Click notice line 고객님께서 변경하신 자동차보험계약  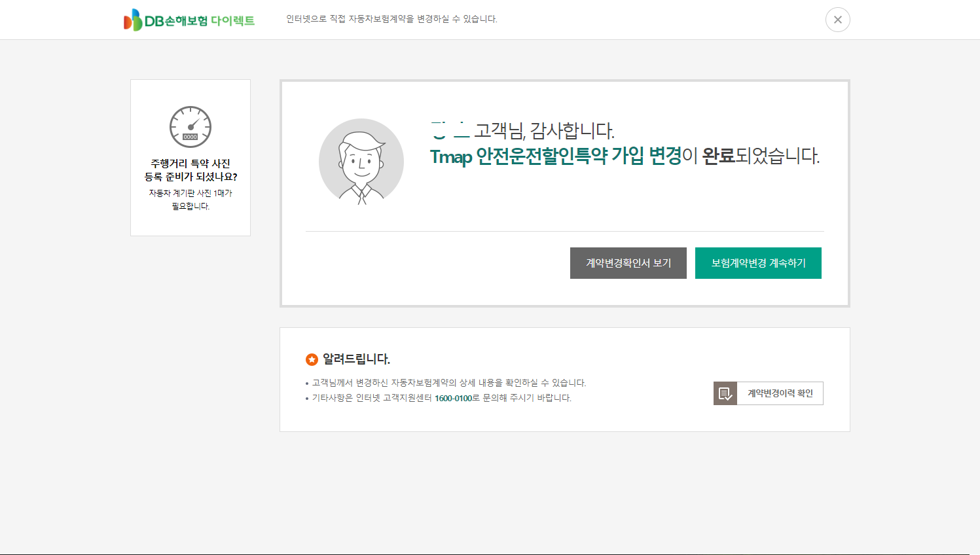coord(449,383)
